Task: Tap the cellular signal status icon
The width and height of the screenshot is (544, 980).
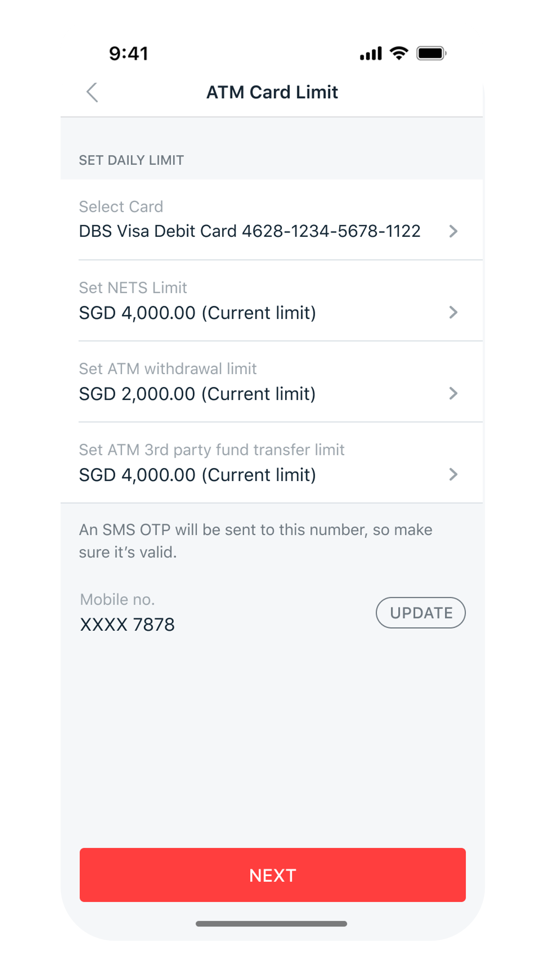Action: pos(371,53)
